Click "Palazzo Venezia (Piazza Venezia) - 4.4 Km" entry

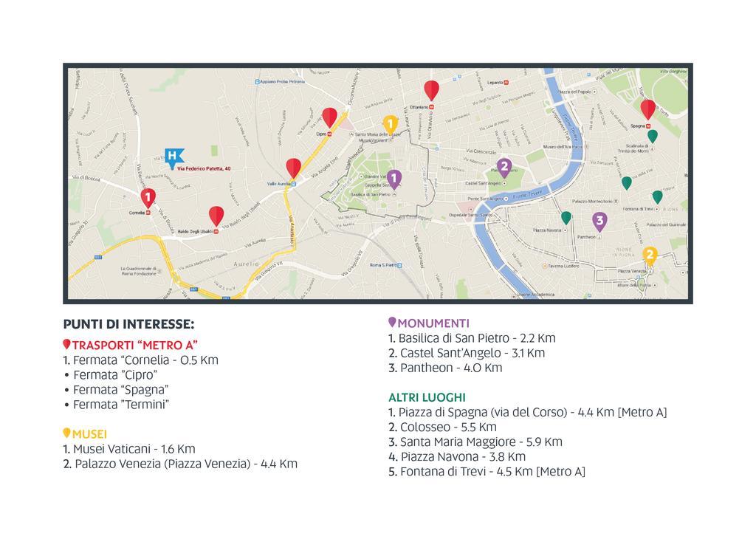click(180, 464)
